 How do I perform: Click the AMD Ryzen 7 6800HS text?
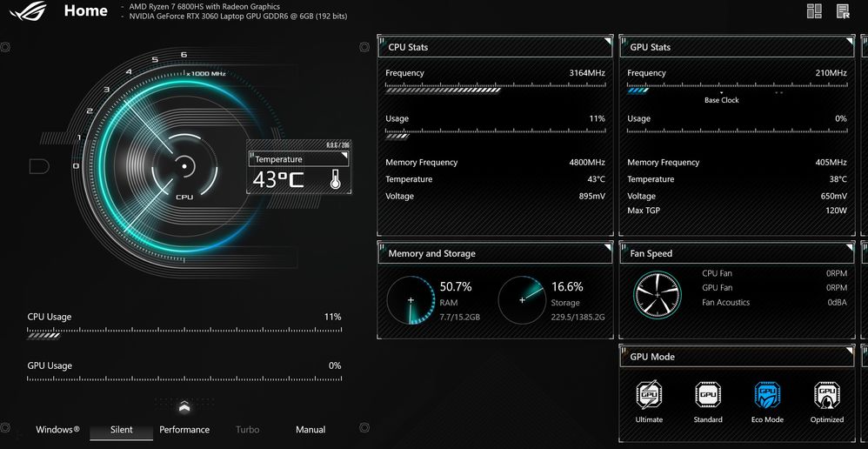[x=204, y=7]
